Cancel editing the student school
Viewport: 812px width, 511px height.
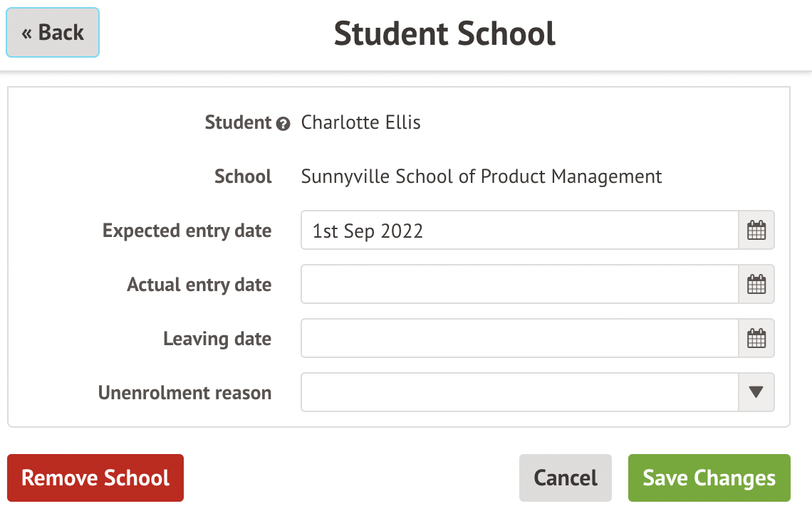pos(566,478)
